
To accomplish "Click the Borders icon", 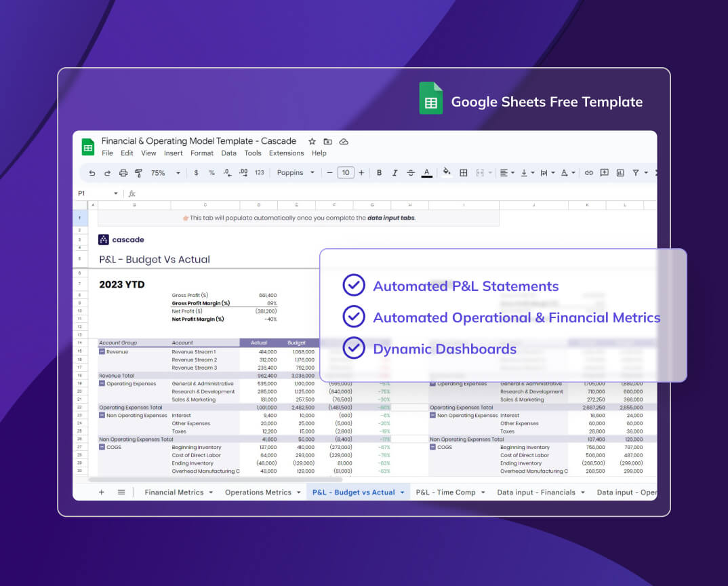I will tap(464, 172).
